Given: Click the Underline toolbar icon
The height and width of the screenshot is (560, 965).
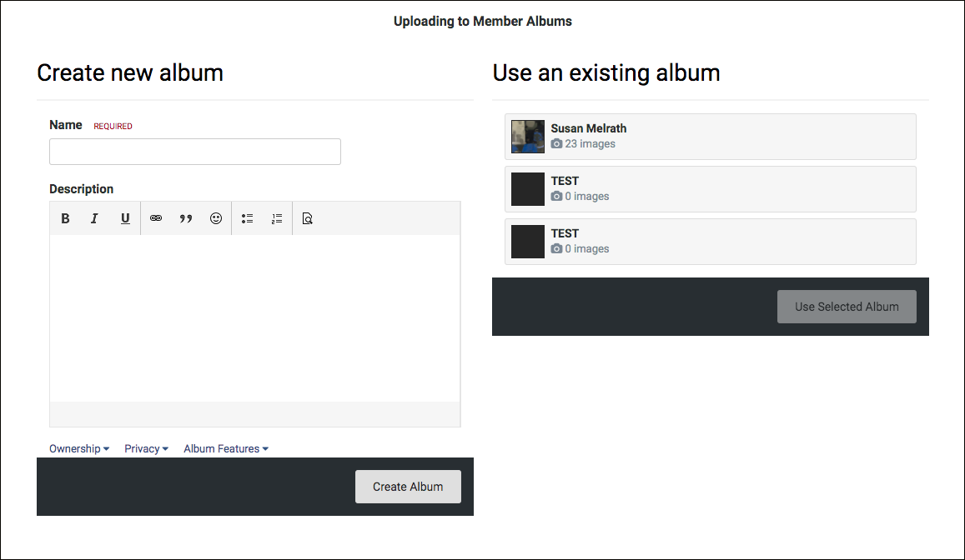Looking at the screenshot, I should (125, 218).
